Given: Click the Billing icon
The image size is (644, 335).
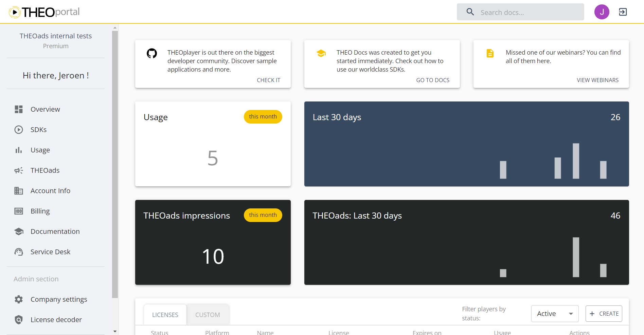Looking at the screenshot, I should (19, 211).
